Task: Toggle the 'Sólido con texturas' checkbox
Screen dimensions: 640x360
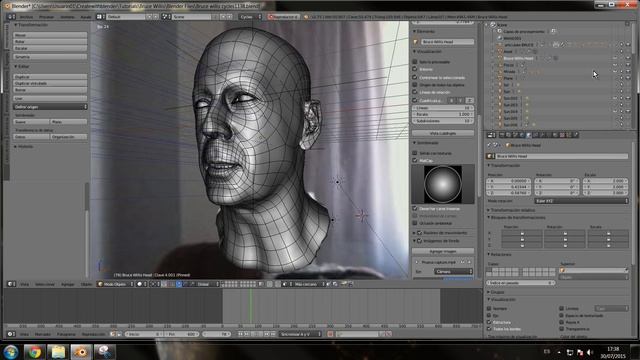Action: click(415, 153)
